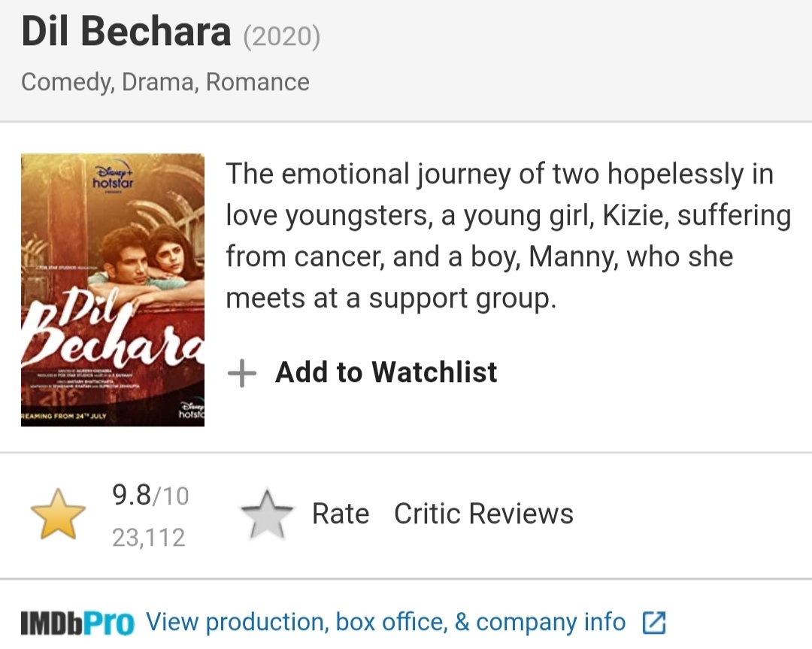The image size is (812, 649).
Task: Open the Critic Reviews link
Action: point(483,514)
